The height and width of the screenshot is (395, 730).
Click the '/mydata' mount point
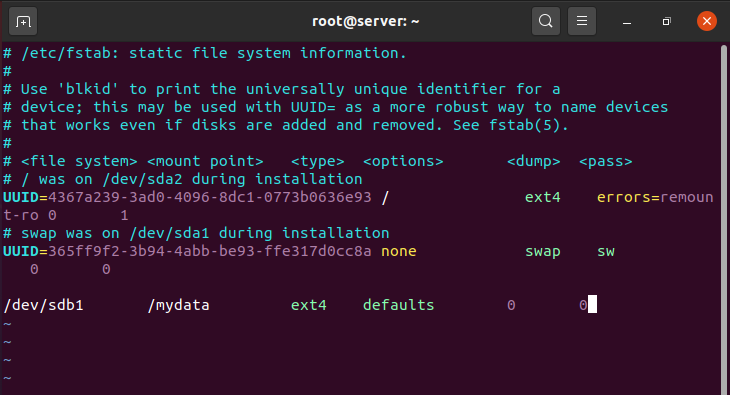point(178,306)
